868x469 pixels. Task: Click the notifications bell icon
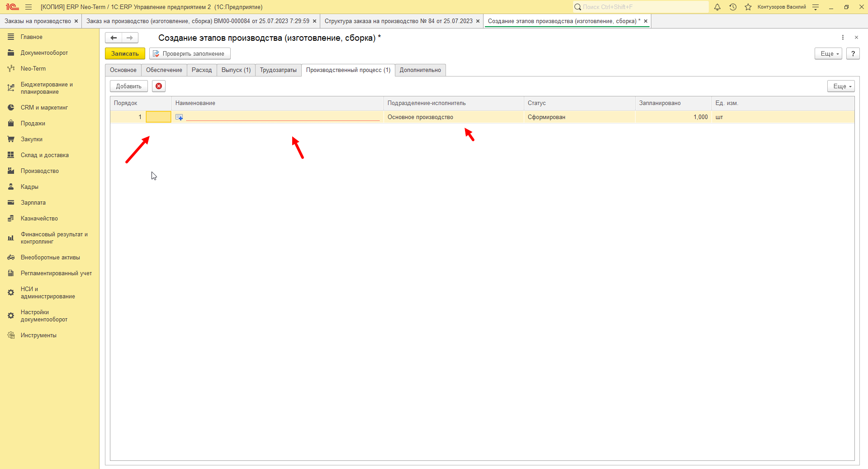coord(717,7)
